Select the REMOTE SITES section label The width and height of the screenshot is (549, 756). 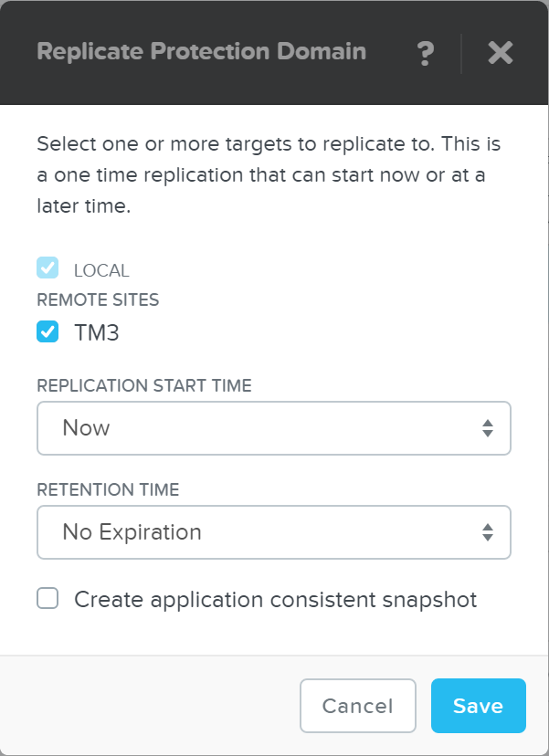pos(98,299)
